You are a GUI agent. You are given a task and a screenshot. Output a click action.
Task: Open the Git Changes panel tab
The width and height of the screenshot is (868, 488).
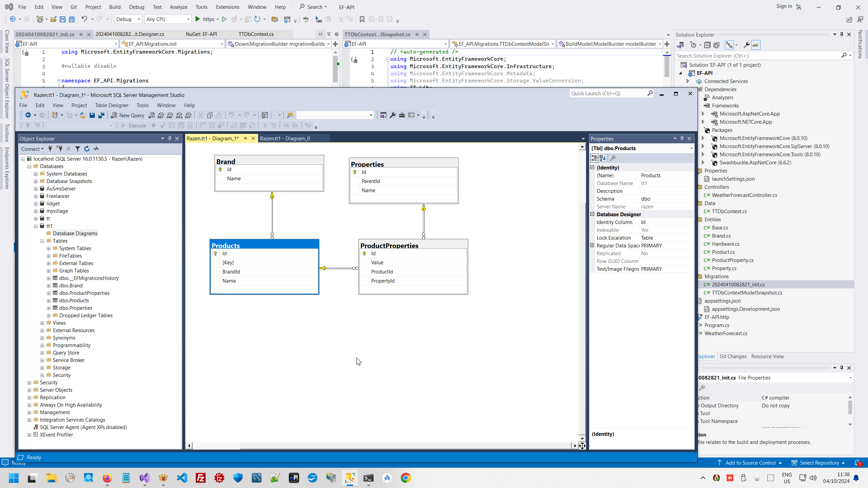tap(733, 356)
